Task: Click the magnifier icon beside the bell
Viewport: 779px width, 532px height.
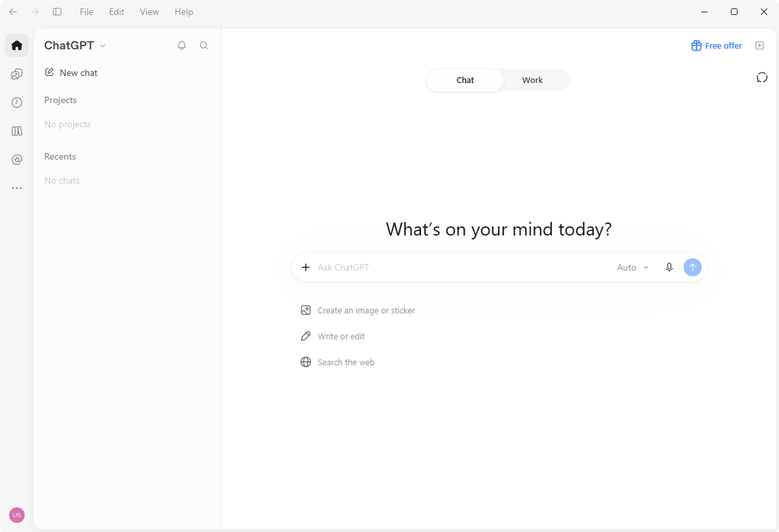Action: pos(204,45)
